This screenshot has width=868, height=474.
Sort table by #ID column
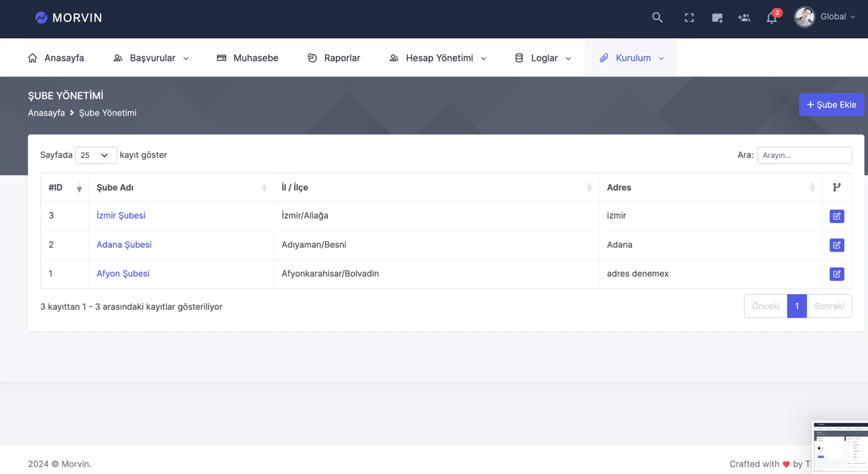coord(65,187)
